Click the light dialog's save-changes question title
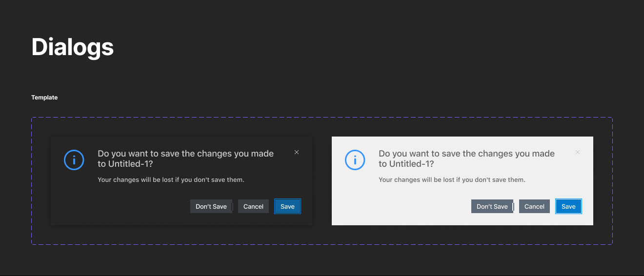 pyautogui.click(x=466, y=154)
